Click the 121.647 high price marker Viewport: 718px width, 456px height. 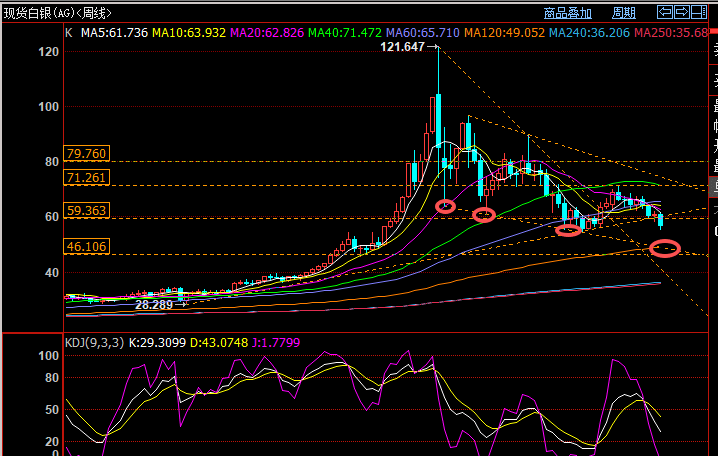point(403,47)
